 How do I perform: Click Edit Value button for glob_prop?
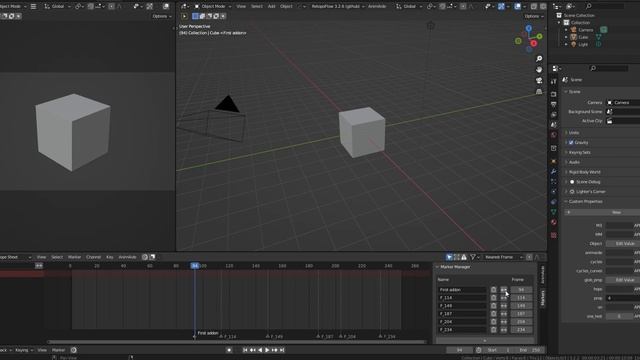(x=622, y=280)
